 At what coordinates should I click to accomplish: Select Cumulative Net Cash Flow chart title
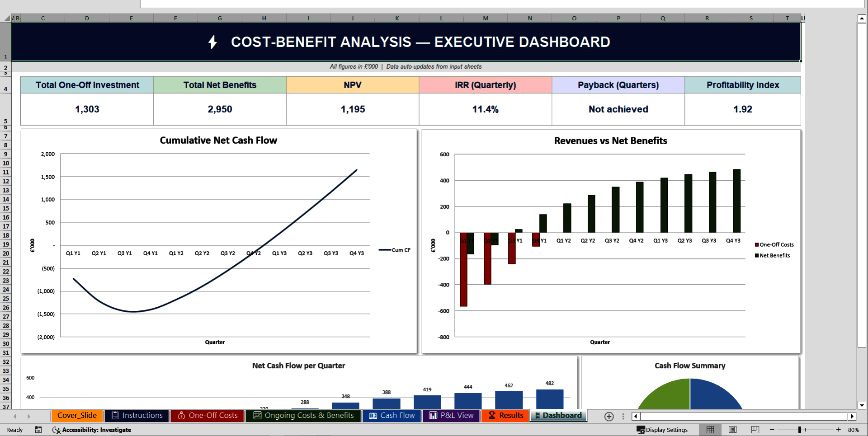click(x=218, y=141)
